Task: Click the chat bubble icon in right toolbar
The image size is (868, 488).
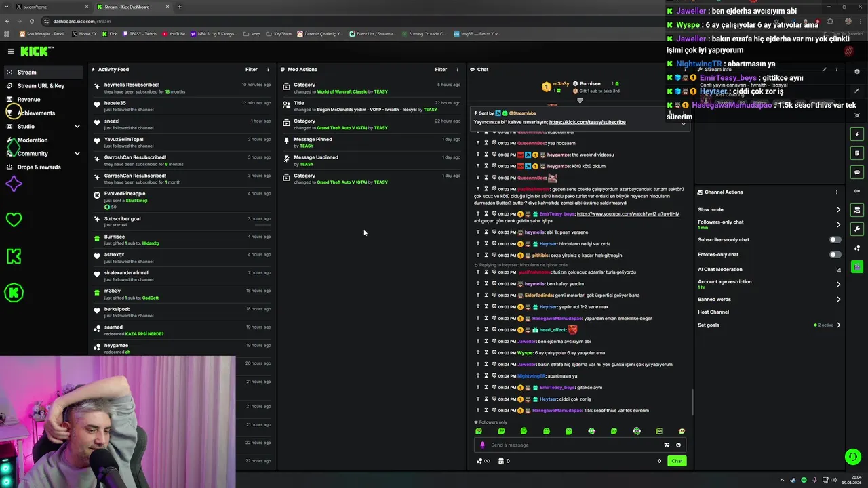Action: [x=857, y=172]
